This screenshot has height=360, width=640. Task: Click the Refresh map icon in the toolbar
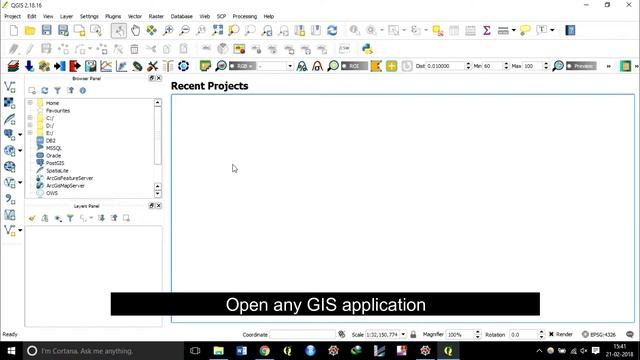pyautogui.click(x=332, y=31)
